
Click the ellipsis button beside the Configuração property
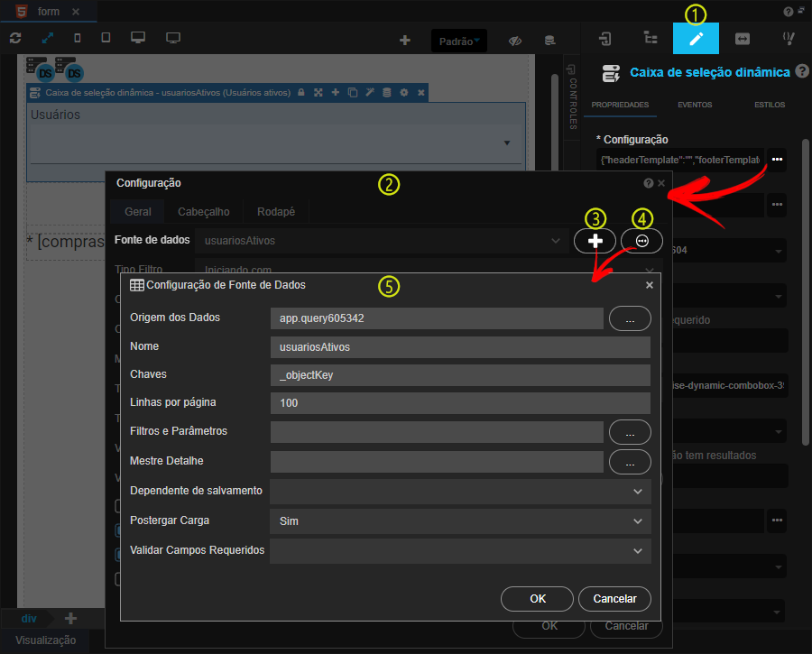(777, 160)
